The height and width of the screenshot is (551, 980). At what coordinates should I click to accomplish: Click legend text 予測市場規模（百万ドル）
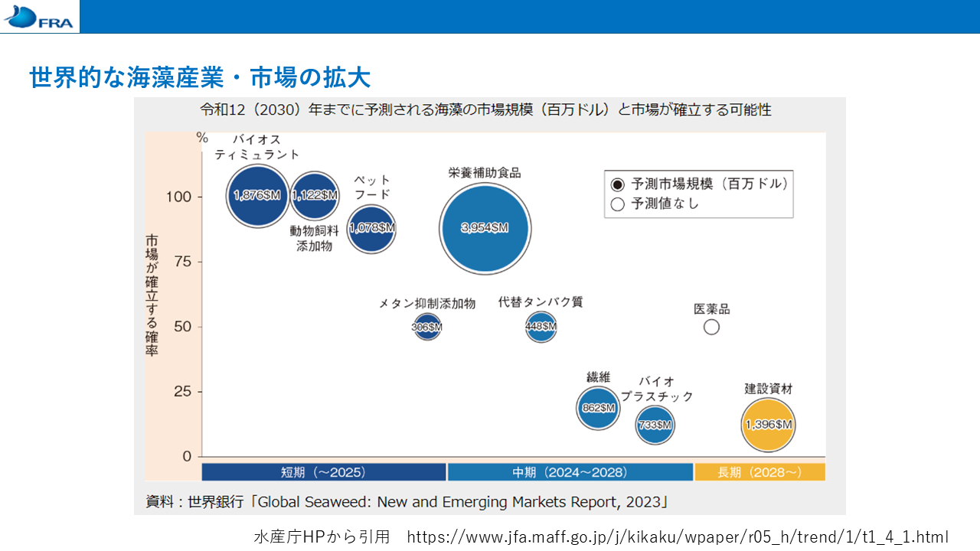710,184
